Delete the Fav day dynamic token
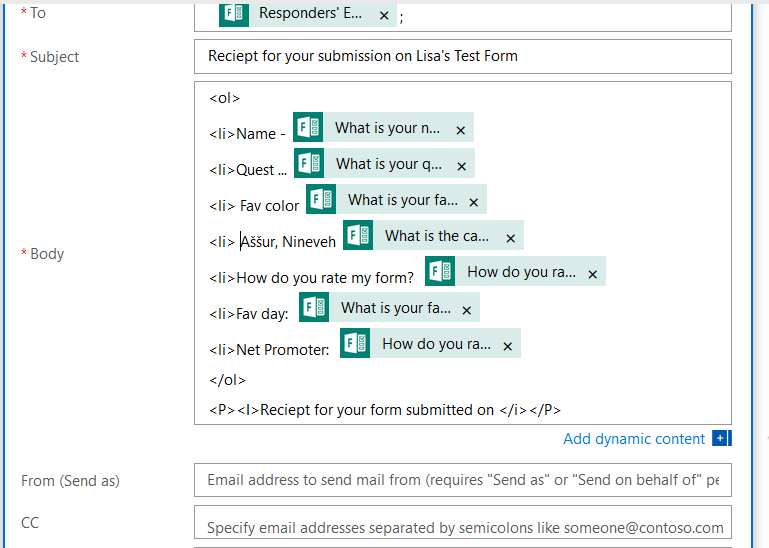 click(466, 310)
